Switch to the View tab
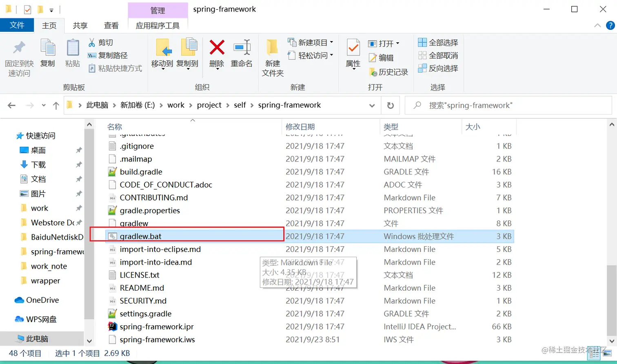617x364 pixels. pos(111,25)
